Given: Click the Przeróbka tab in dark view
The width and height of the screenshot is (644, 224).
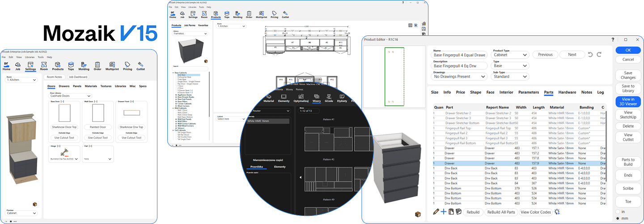Looking at the screenshot, I should pyautogui.click(x=257, y=167).
